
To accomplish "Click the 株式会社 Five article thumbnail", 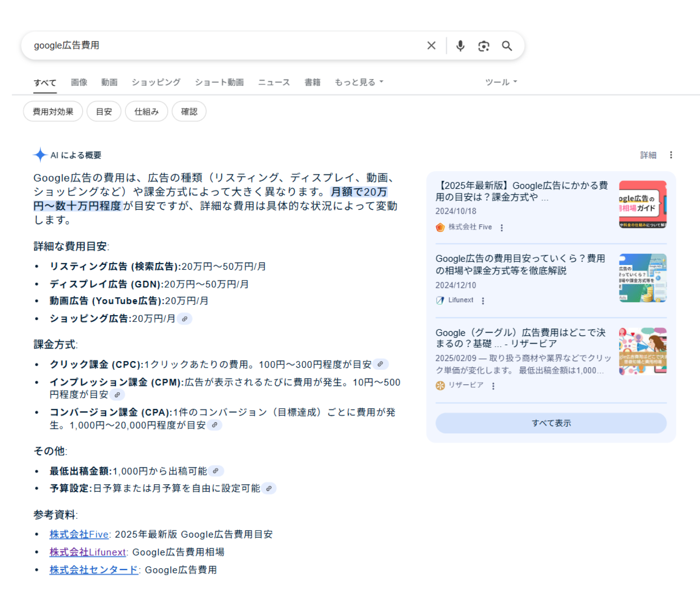I will pyautogui.click(x=643, y=204).
